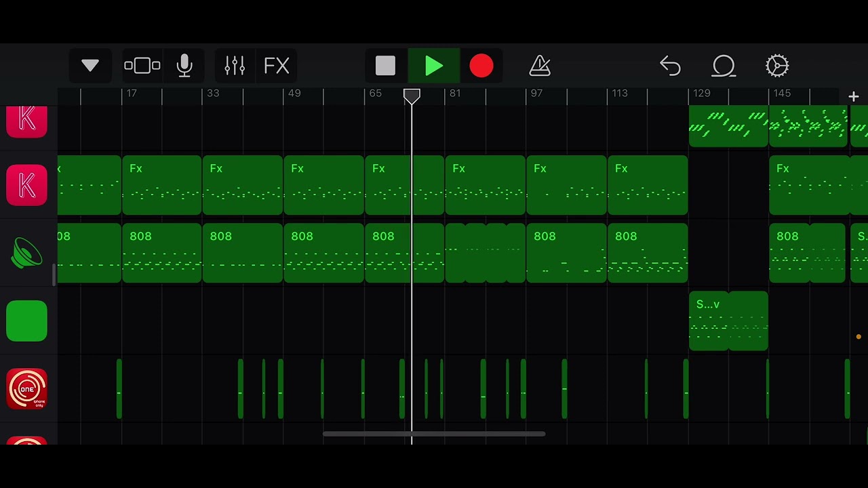The width and height of the screenshot is (868, 488).
Task: Click the track header resize handle
Action: pyautogui.click(x=53, y=274)
